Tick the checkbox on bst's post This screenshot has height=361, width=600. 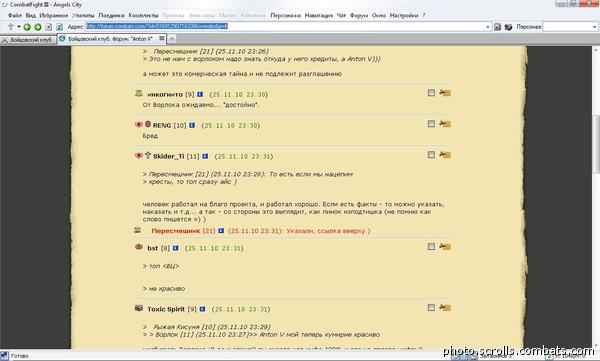click(431, 247)
